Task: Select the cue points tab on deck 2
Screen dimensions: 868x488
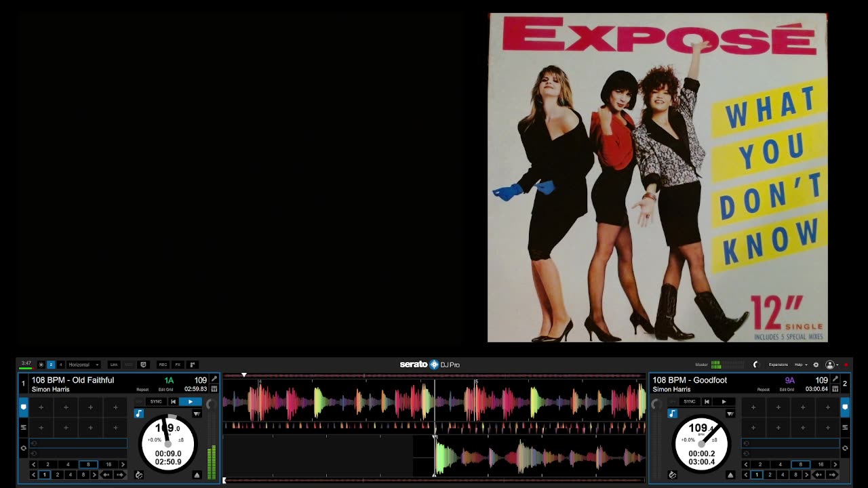Action: 845,407
